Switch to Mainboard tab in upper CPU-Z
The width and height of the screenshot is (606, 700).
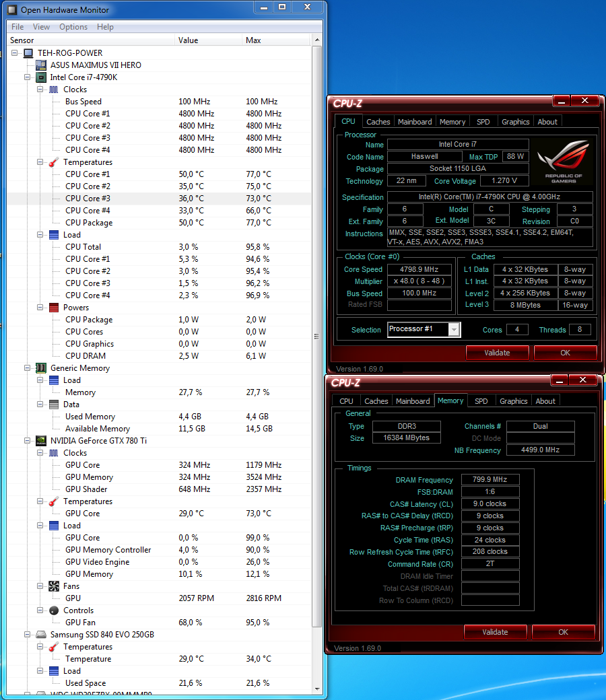(415, 122)
